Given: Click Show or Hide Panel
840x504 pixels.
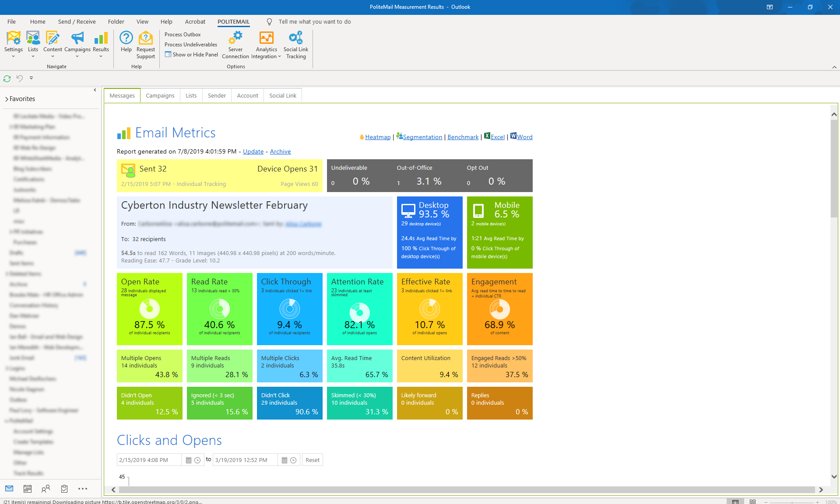Looking at the screenshot, I should tap(191, 55).
